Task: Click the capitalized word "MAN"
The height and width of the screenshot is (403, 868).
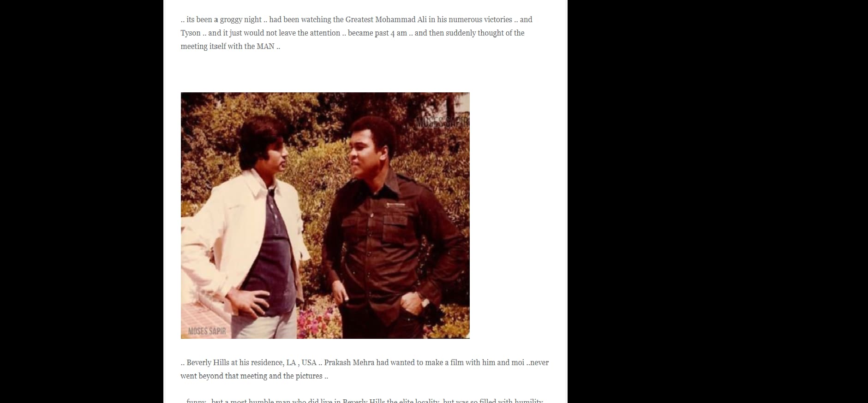Action: pyautogui.click(x=265, y=46)
